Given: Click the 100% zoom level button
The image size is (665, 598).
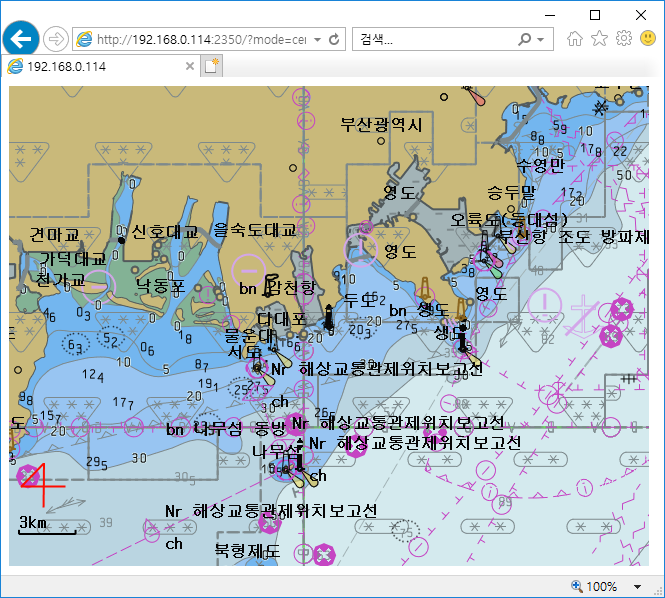Looking at the screenshot, I should pyautogui.click(x=596, y=587).
